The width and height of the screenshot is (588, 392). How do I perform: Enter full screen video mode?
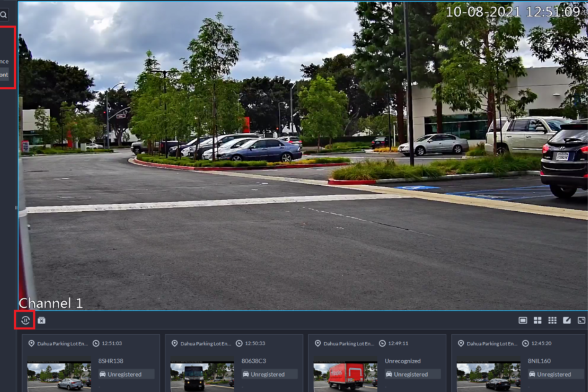(x=581, y=320)
